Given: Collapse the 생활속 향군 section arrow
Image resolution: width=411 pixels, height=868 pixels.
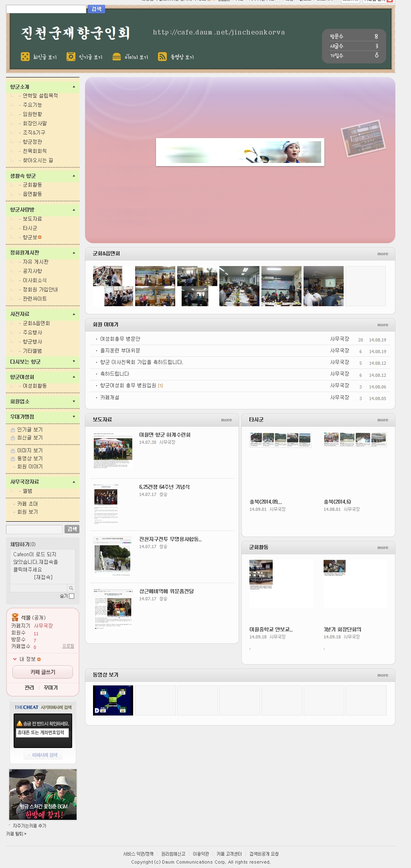Looking at the screenshot, I should (x=74, y=176).
